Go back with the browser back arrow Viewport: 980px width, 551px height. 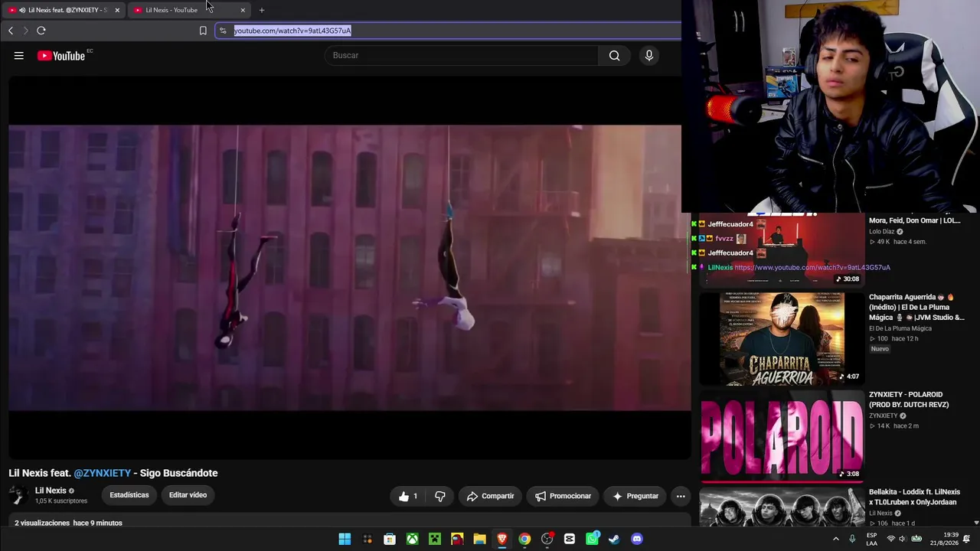(11, 31)
